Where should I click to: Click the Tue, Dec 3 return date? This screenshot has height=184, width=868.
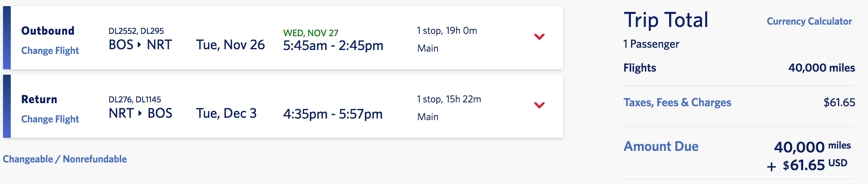coord(226,113)
